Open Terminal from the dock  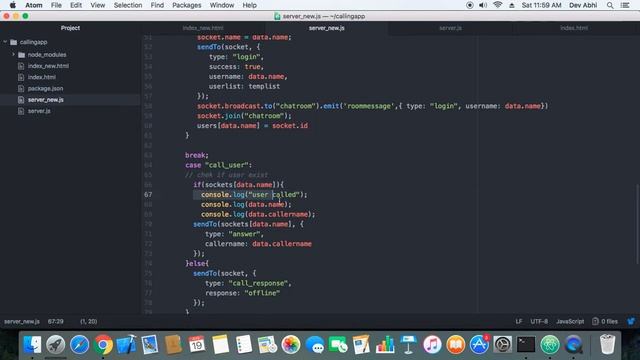[x=526, y=345]
